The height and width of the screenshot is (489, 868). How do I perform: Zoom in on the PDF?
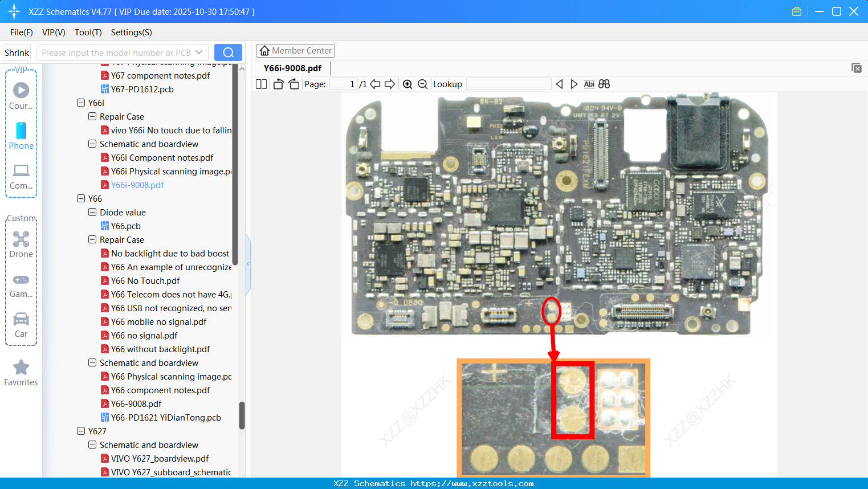407,84
